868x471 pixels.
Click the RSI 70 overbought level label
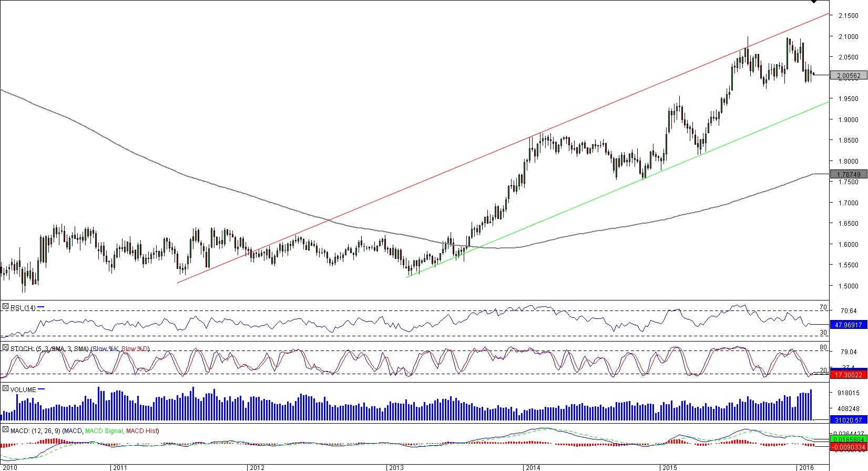tap(824, 307)
